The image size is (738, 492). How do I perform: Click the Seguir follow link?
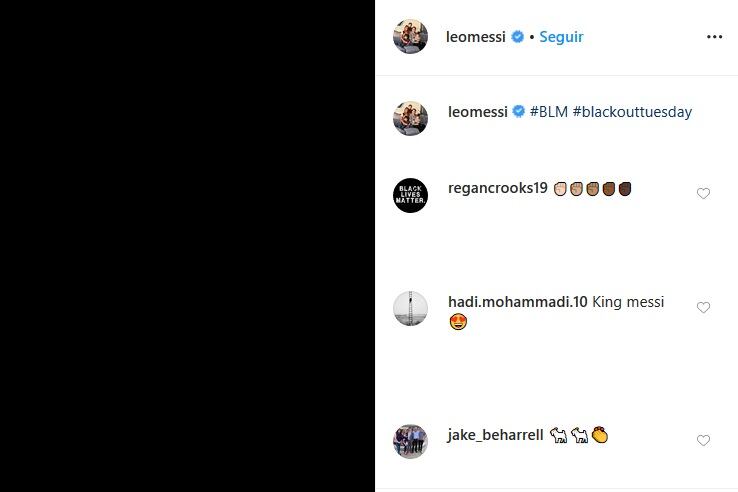(x=561, y=37)
